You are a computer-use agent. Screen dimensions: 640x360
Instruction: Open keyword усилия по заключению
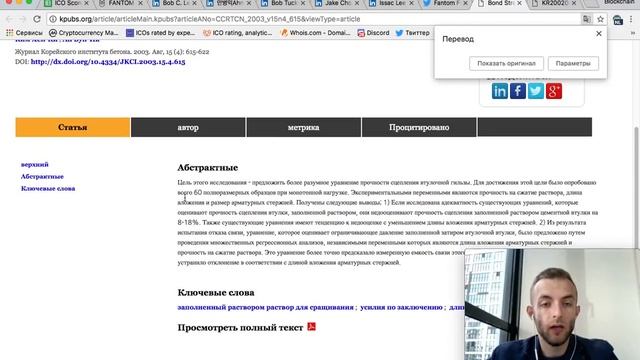[x=401, y=307]
